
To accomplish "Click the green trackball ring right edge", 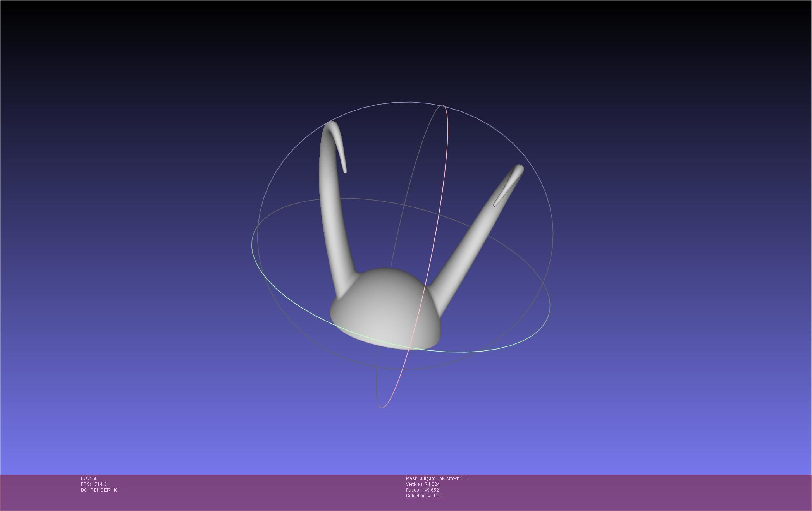I will (549, 306).
